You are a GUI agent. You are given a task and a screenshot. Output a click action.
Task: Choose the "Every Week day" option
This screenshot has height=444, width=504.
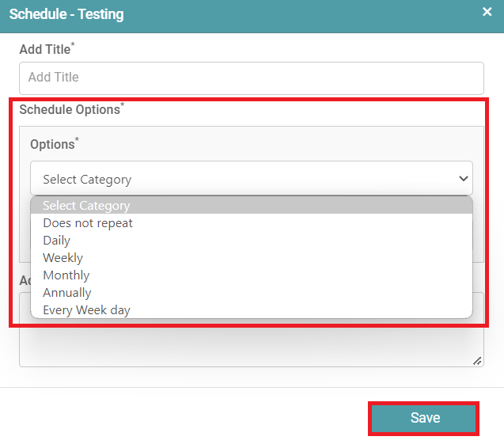86,310
